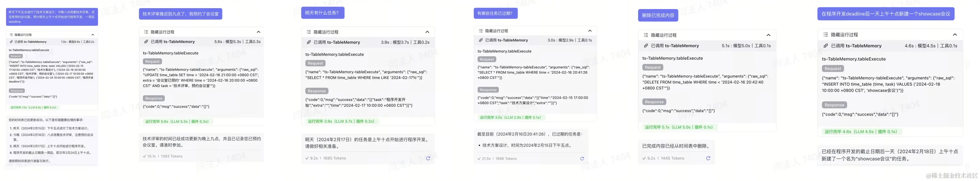Image resolution: width=980 pixels, height=181 pixels.
Task: Click the plugin link icon on the 5.1s ts-TableMemory row
Action: pos(646,46)
